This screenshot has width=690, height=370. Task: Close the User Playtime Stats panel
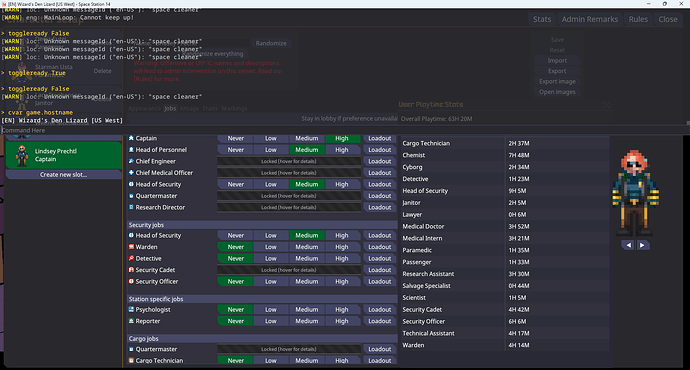[606, 105]
